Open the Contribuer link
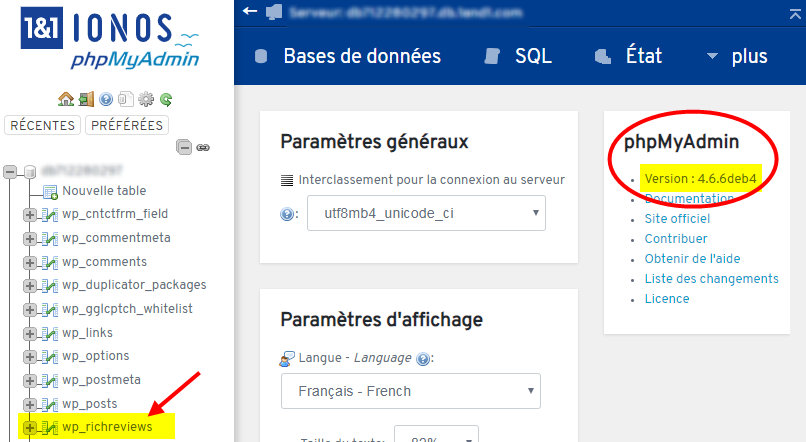Viewport: 806px width, 442px height. click(676, 238)
